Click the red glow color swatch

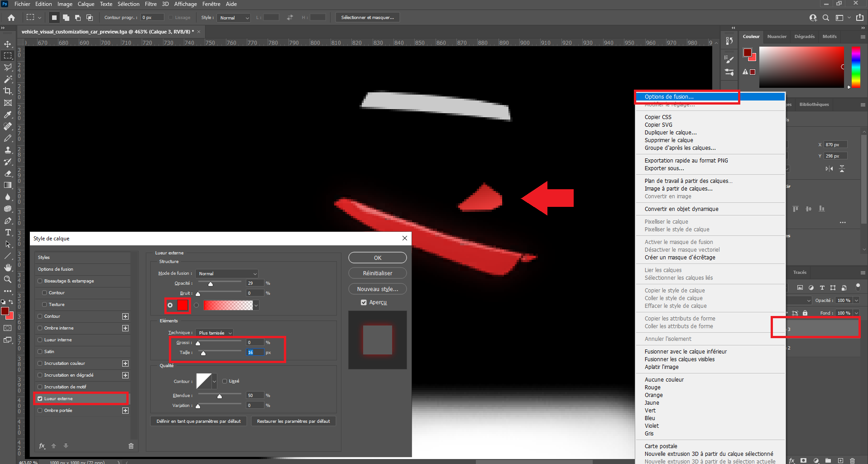182,305
